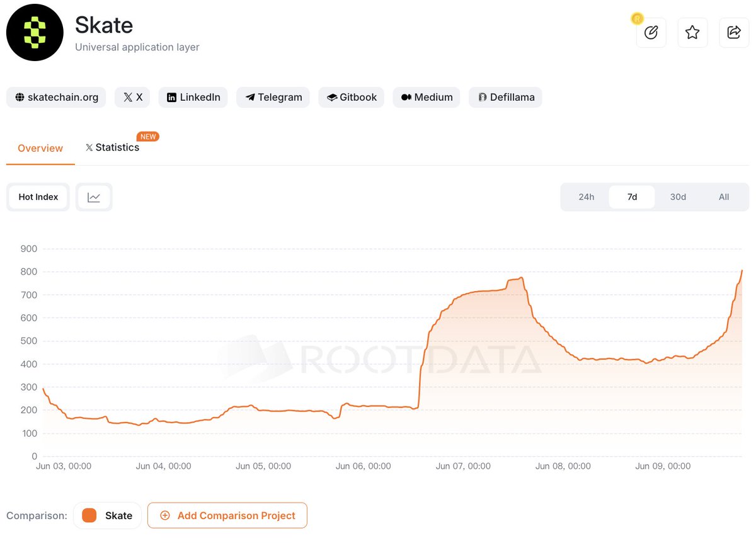
Task: Favorite Skate with the star icon
Action: click(692, 33)
